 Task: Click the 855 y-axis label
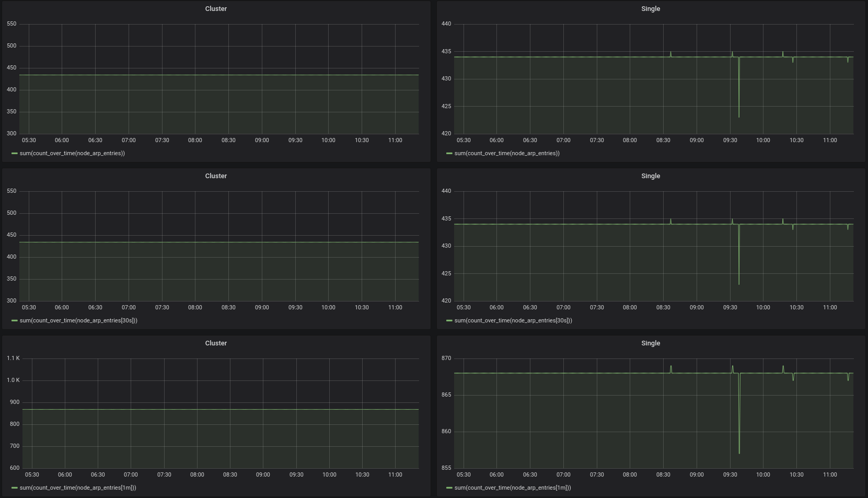(446, 468)
